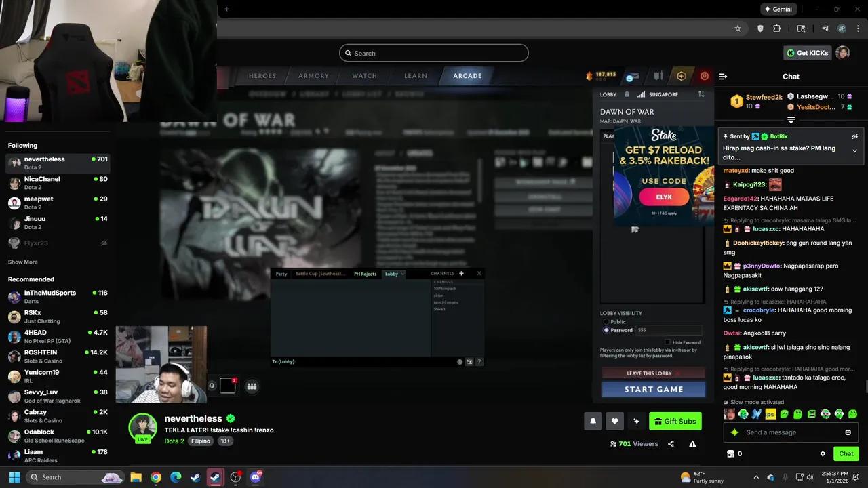
Task: Open File Explorer from taskbar
Action: click(x=136, y=477)
